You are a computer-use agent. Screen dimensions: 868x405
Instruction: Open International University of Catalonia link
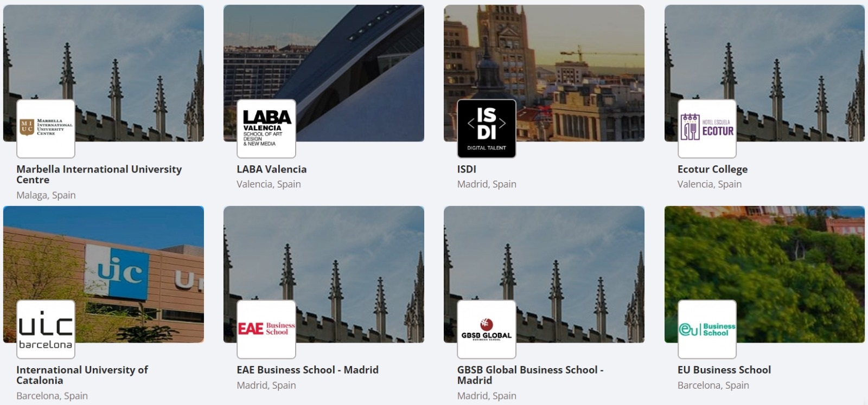click(x=82, y=375)
